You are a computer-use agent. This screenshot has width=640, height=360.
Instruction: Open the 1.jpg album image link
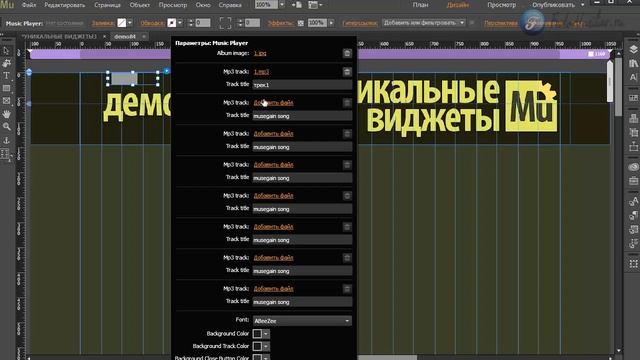pos(260,53)
